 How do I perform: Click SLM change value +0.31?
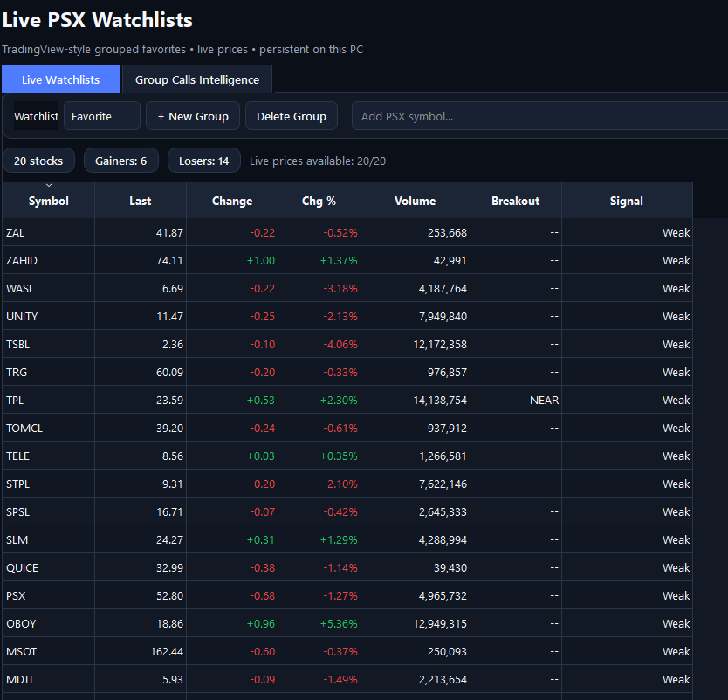tap(260, 539)
